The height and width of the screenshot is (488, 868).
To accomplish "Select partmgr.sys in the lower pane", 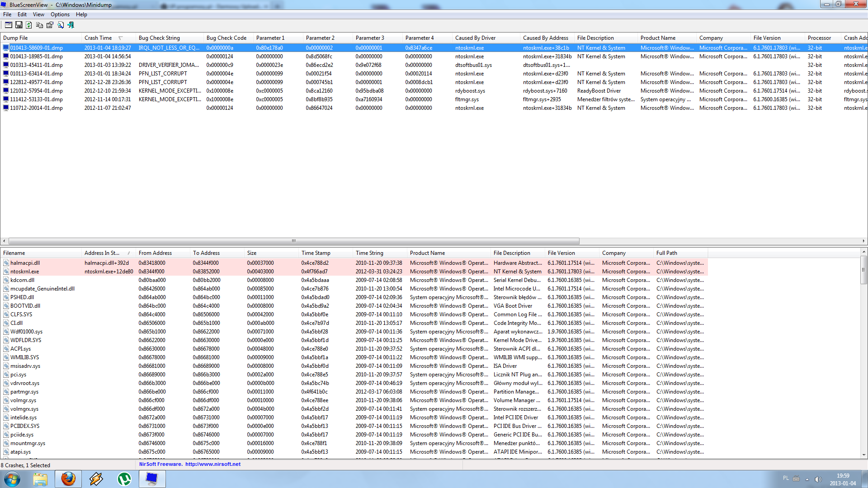I will [x=354, y=392].
